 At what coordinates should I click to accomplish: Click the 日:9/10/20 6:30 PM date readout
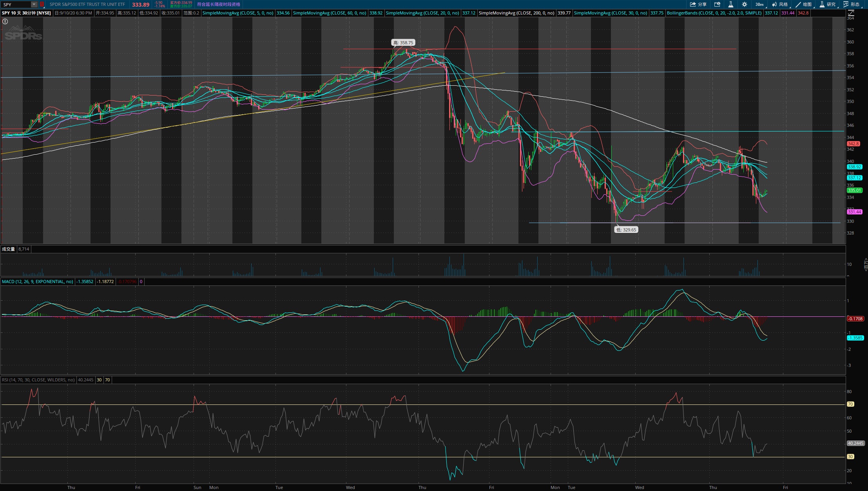pyautogui.click(x=73, y=13)
